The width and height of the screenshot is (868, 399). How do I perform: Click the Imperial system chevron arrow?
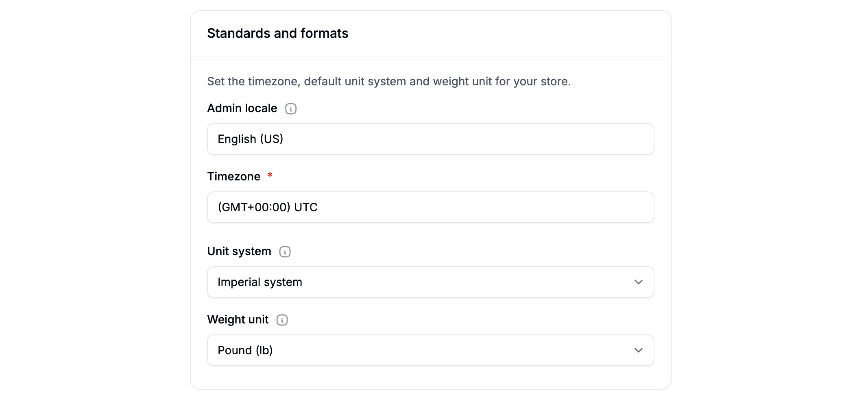639,282
